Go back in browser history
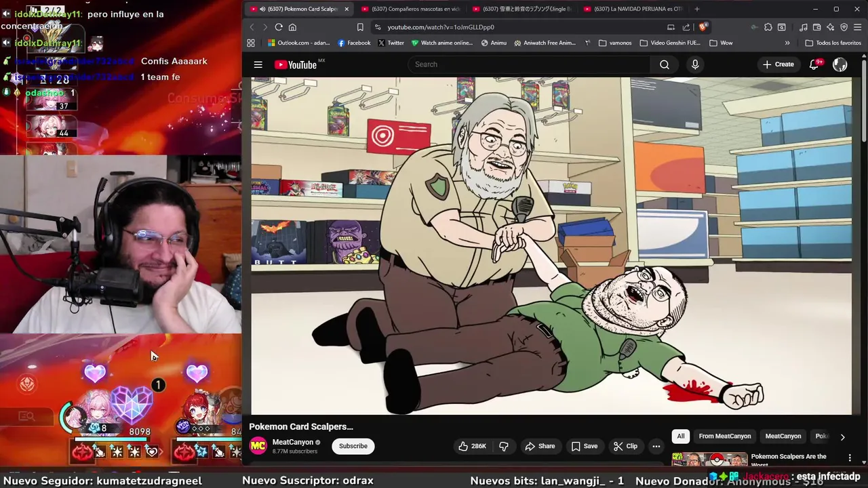 click(252, 27)
